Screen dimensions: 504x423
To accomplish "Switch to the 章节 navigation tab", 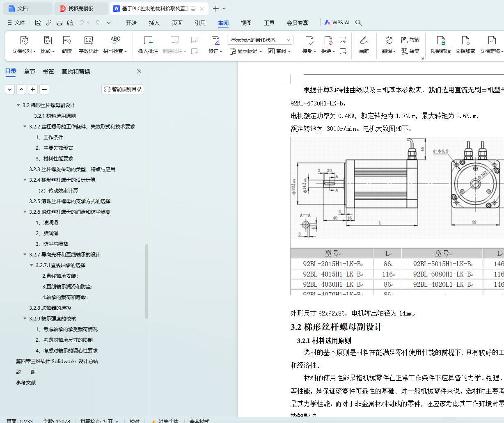I will click(x=30, y=71).
